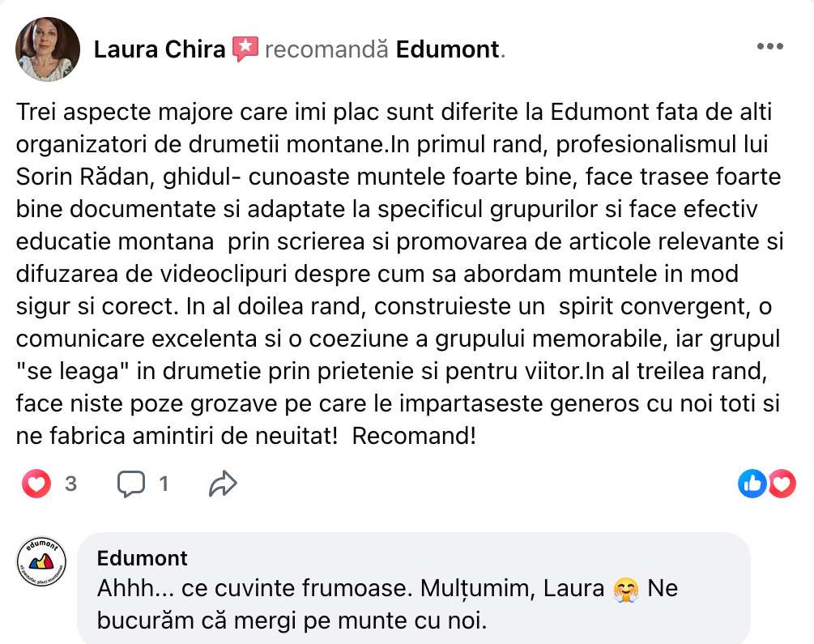Open the three-dots post options menu
814x644 pixels.
point(769,47)
